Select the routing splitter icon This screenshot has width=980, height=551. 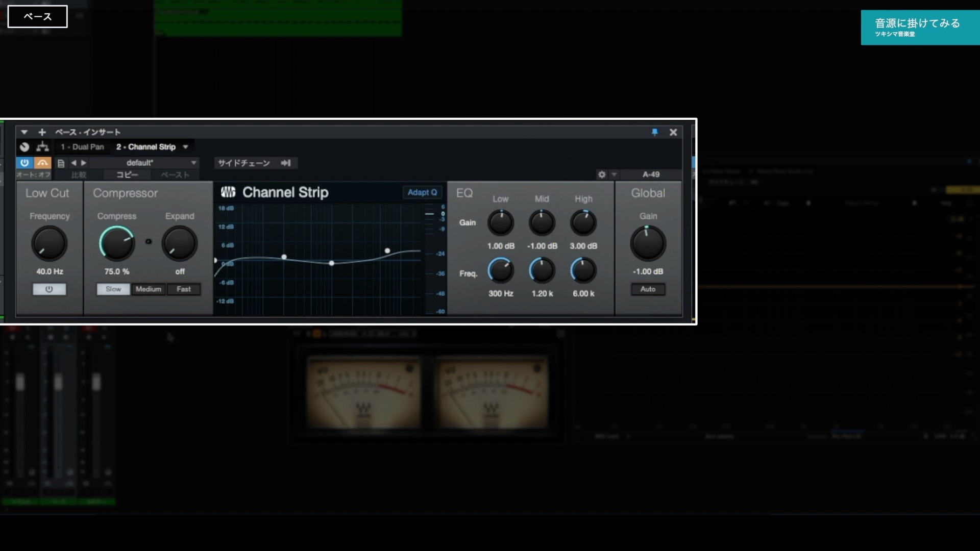[x=43, y=146]
